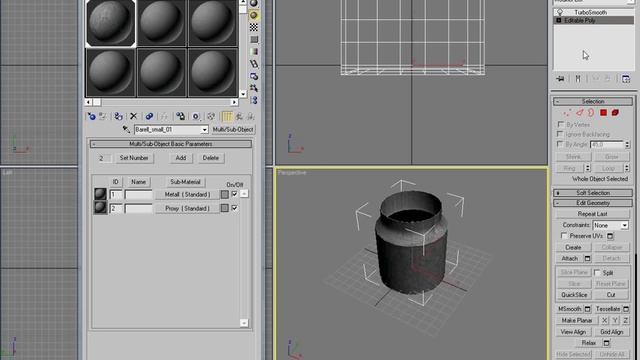Select Element sub-object level icon
The height and width of the screenshot is (360, 640).
(615, 113)
